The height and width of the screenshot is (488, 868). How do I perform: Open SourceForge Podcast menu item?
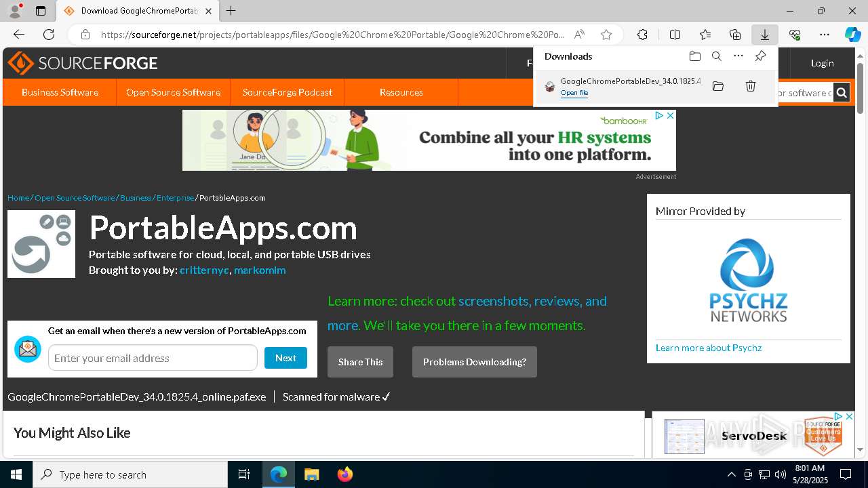pos(288,92)
